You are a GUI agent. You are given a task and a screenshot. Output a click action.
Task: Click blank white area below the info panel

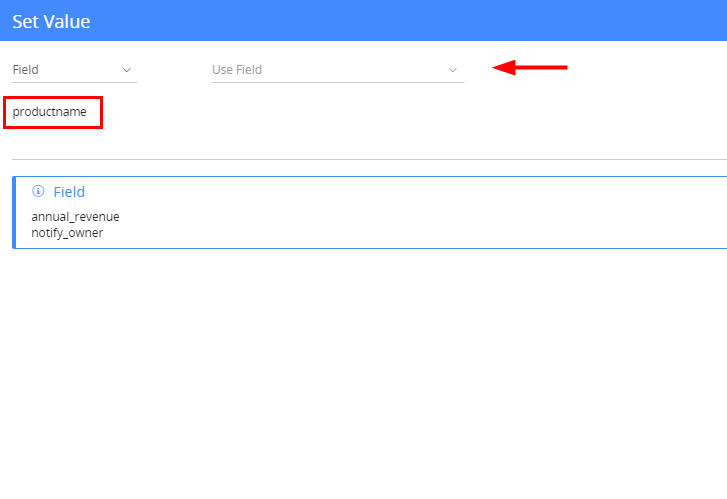364,371
